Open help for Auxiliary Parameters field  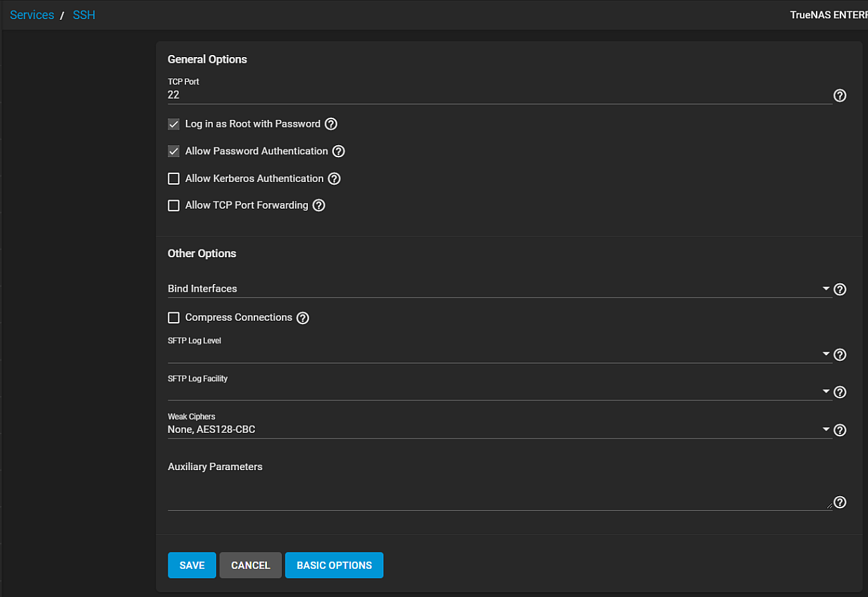(839, 503)
